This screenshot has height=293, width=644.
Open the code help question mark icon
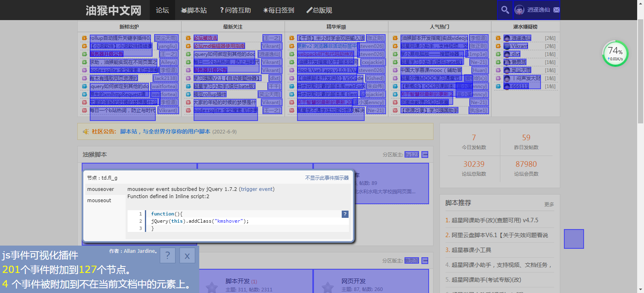click(x=345, y=214)
